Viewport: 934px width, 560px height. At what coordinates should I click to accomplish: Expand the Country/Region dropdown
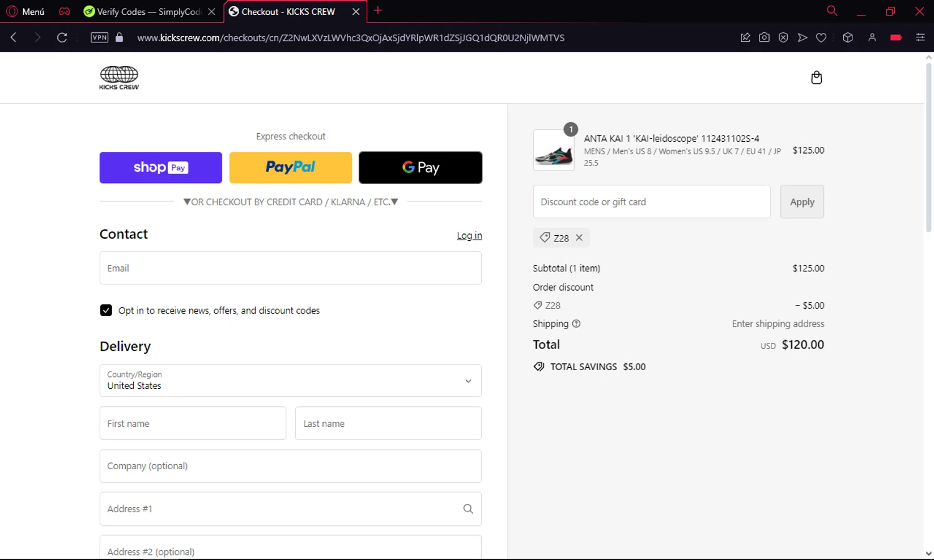pyautogui.click(x=291, y=380)
